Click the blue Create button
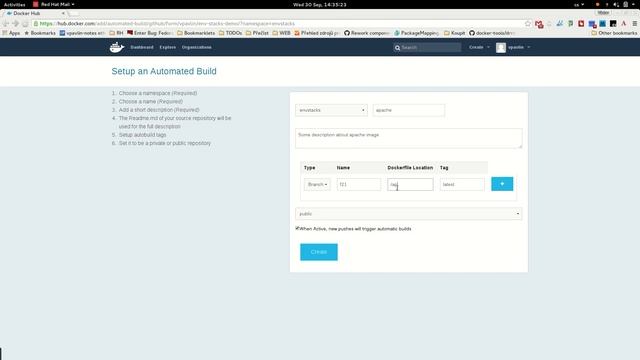Screen dimensions: 640x360 pos(319,252)
